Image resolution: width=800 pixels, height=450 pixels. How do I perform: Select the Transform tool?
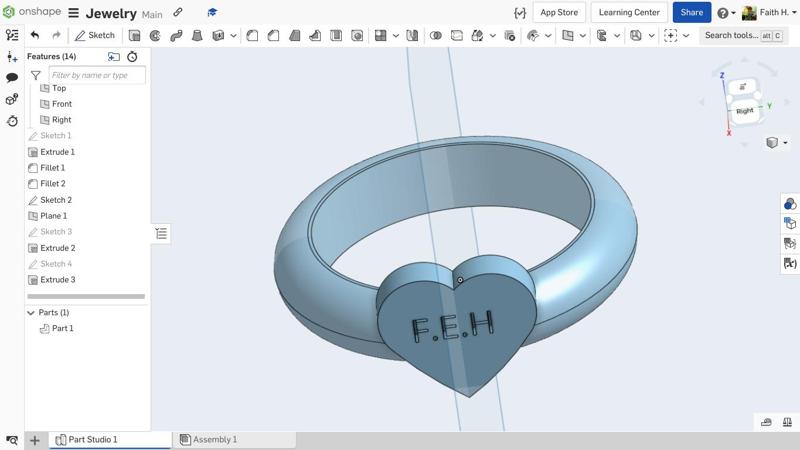coord(477,35)
